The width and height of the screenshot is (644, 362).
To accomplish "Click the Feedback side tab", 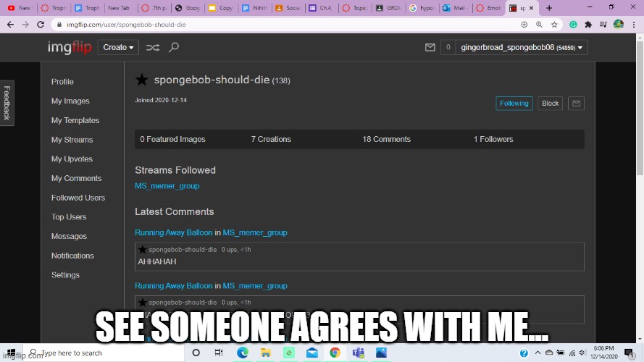I will (x=7, y=103).
